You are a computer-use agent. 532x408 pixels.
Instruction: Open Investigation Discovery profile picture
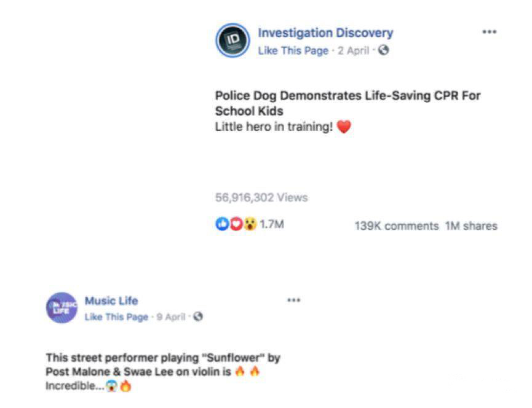232,41
